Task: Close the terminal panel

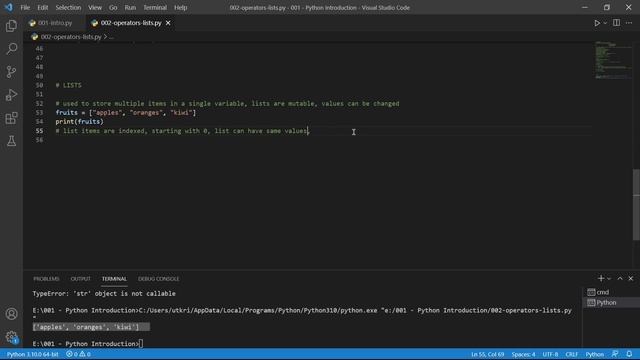Action: click(x=631, y=278)
